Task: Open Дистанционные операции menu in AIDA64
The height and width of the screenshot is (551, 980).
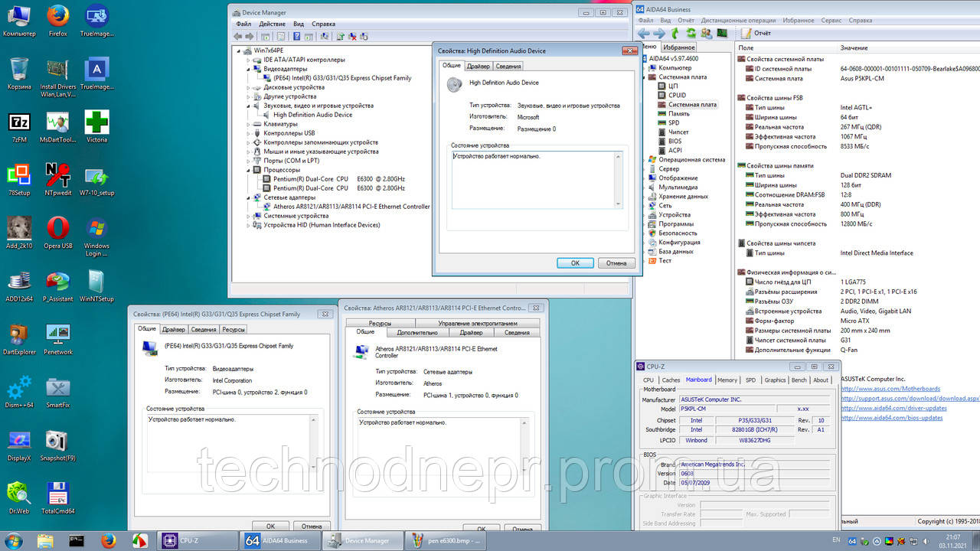Action: coord(738,20)
